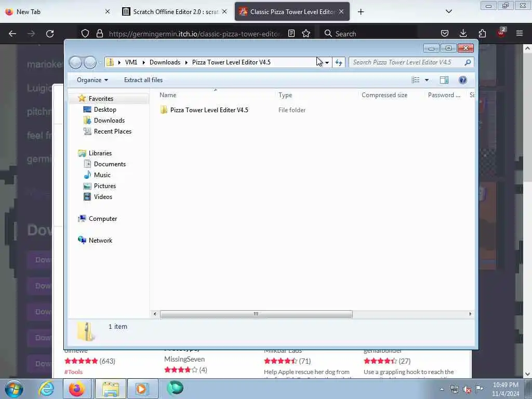Open the list all tabs chevron in Firefox
The image size is (532, 399).
(448, 11)
